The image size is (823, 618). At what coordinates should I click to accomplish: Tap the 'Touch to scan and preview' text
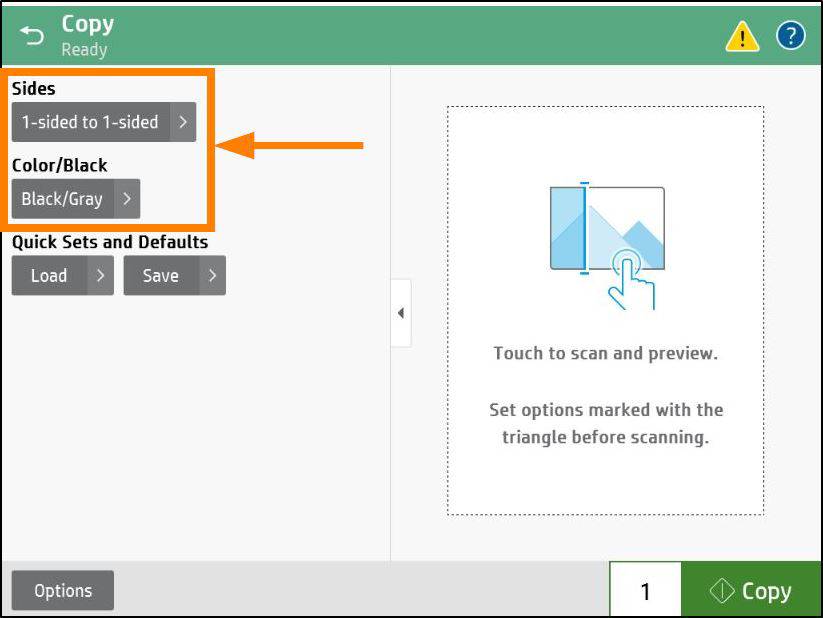[606, 353]
